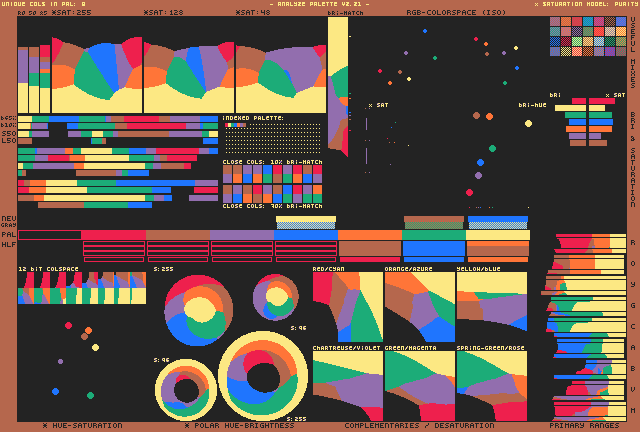This screenshot has width=640, height=432.
Task: Click the yellow dot in the bri-hue plot
Action: (528, 123)
